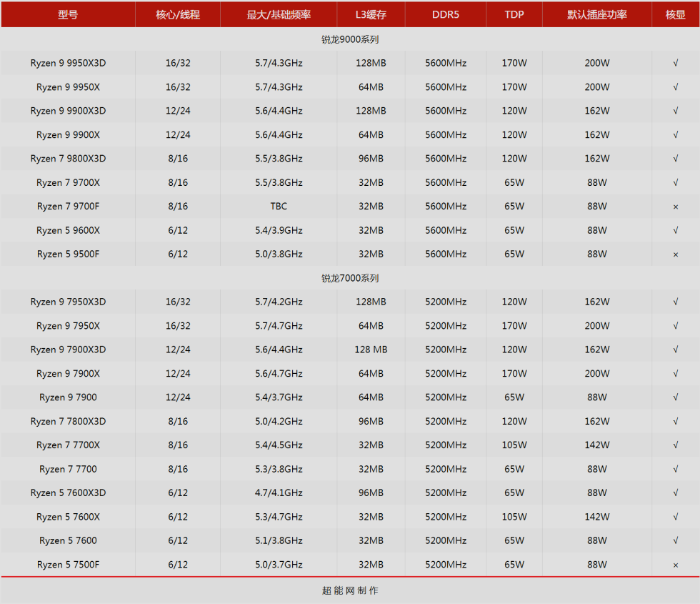This screenshot has width=700, height=604.
Task: Click the DDR5 column header
Action: point(446,15)
